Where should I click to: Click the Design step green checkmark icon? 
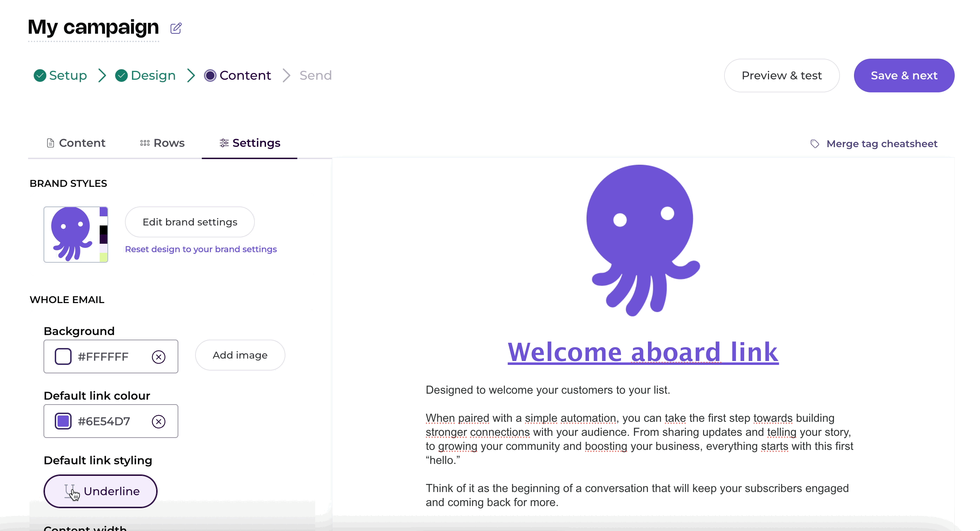(121, 76)
